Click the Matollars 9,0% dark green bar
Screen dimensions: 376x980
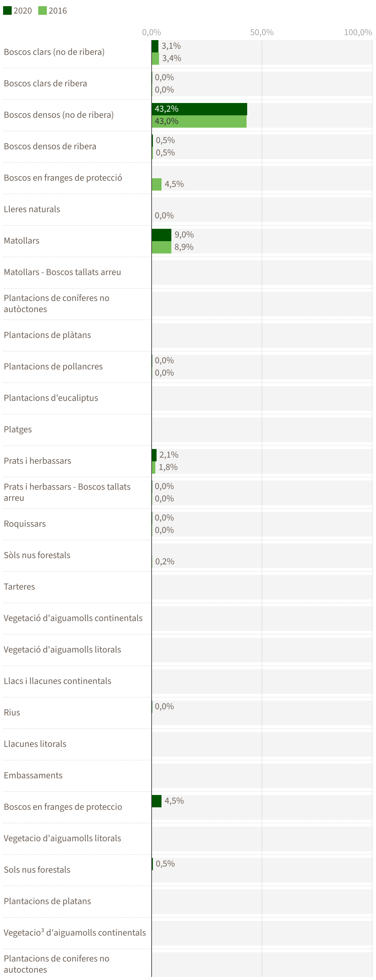[161, 235]
